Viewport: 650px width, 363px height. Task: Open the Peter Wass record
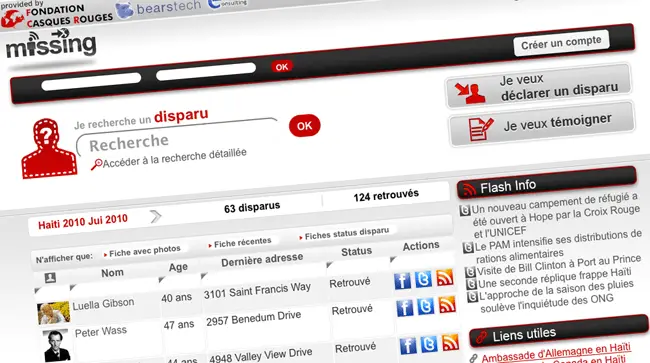pos(101,332)
